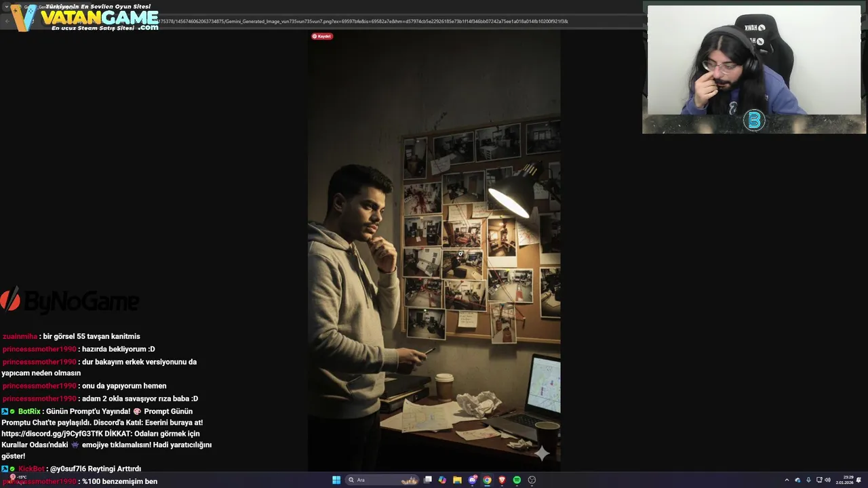The image size is (868, 488).
Task: Click chat message 'adam 2 okla savaşıyor rıza baba'
Action: pyautogui.click(x=140, y=399)
